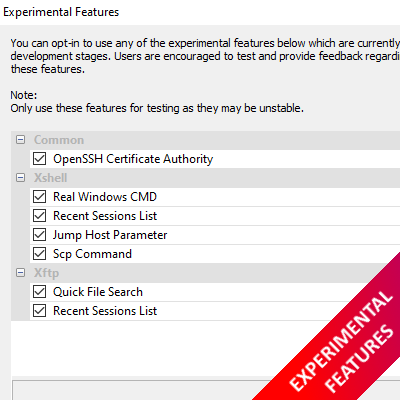Image resolution: width=400 pixels, height=400 pixels.
Task: Uncheck OpenSSH Certificate Authority checkbox
Action: click(x=39, y=159)
